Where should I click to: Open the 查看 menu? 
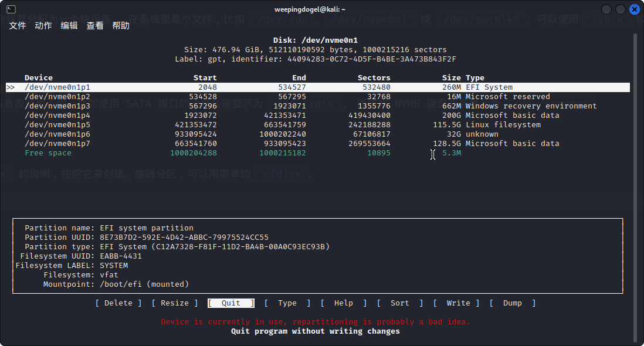pos(95,26)
